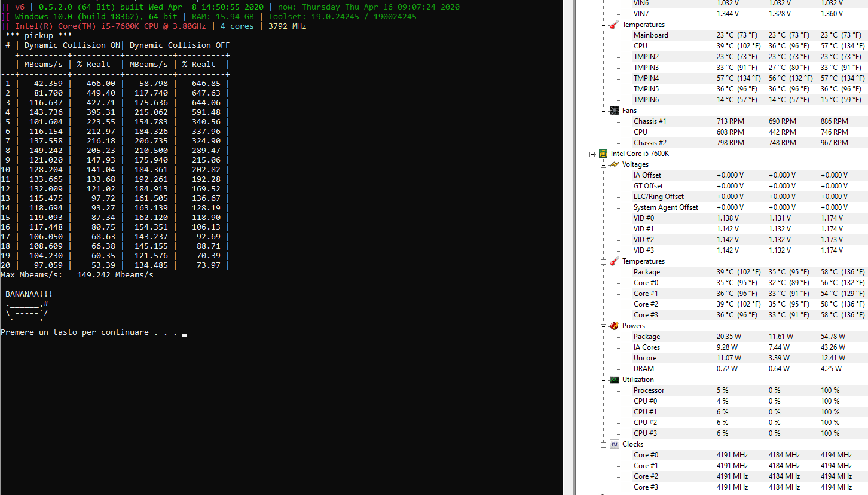Collapse the Fans group
The image size is (868, 495).
pos(604,111)
